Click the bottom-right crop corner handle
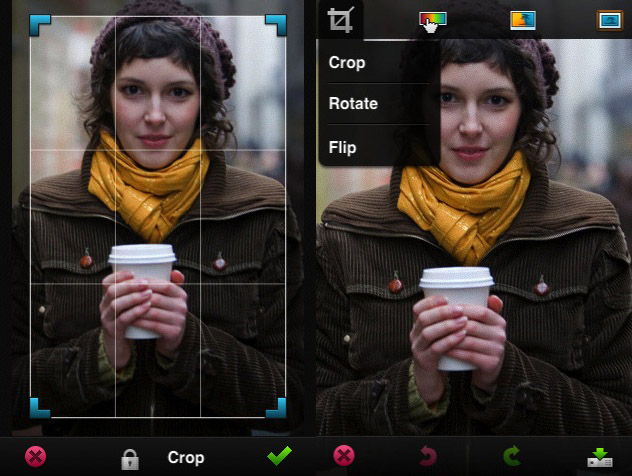Viewport: 632px width, 476px height. [277, 408]
